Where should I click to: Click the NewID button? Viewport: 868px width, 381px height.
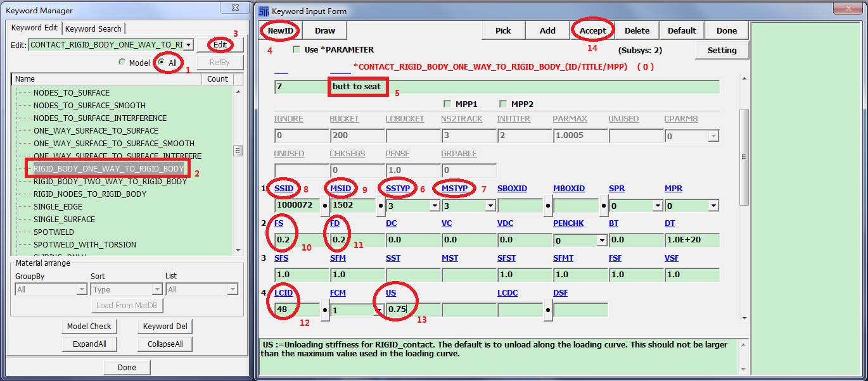(281, 30)
